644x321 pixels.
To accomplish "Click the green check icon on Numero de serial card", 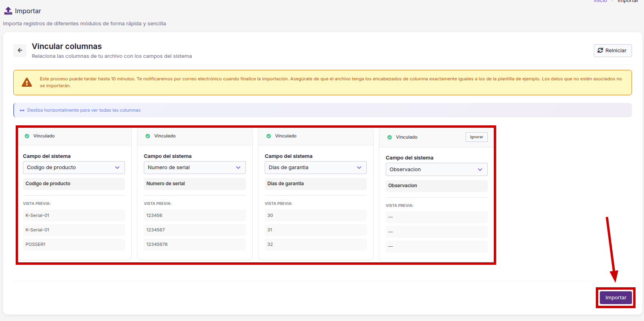I will [x=148, y=136].
